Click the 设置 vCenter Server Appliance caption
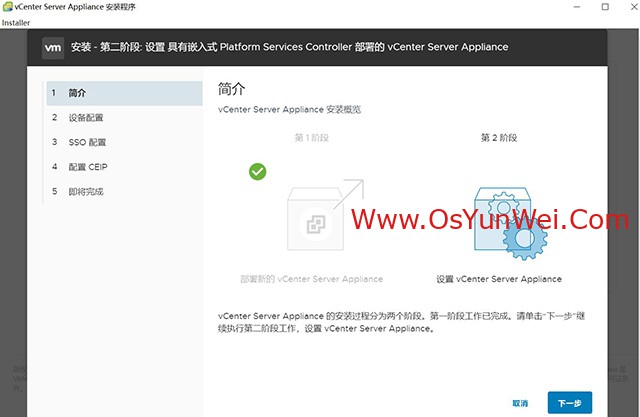The height and width of the screenshot is (417, 640). coord(499,279)
